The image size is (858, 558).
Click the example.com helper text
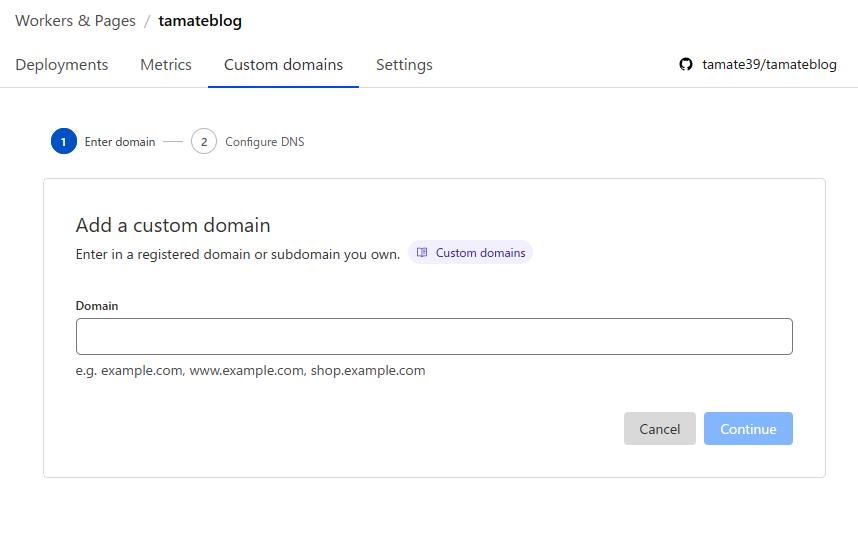tap(251, 371)
